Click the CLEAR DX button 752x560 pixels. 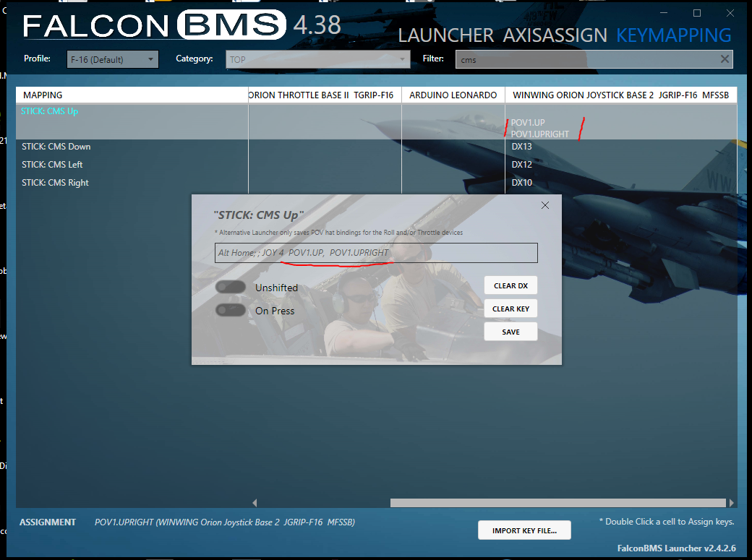click(510, 285)
